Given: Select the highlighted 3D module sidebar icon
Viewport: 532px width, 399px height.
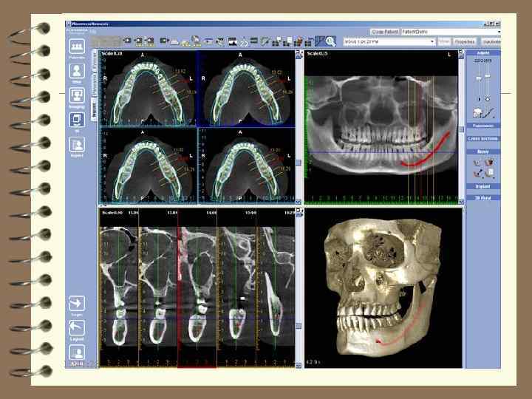Looking at the screenshot, I should click(x=77, y=120).
